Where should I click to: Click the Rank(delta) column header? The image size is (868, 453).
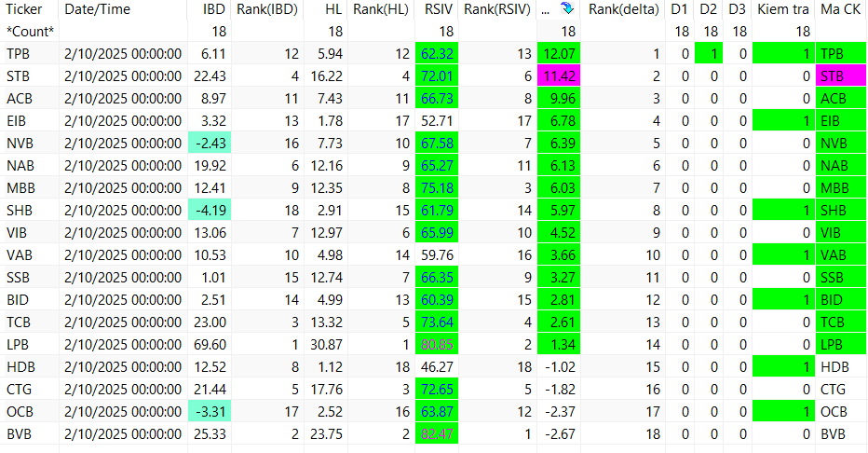(624, 9)
